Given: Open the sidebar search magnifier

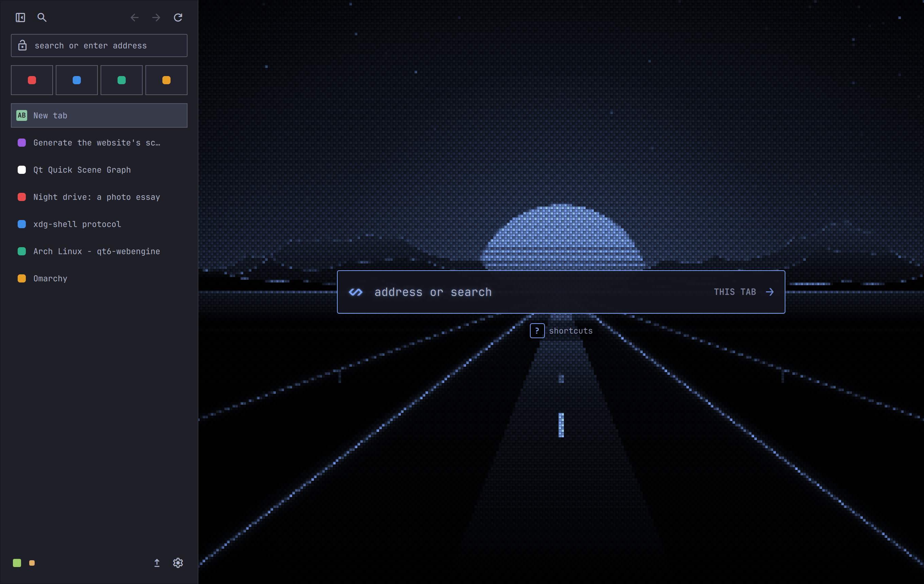Looking at the screenshot, I should (42, 17).
